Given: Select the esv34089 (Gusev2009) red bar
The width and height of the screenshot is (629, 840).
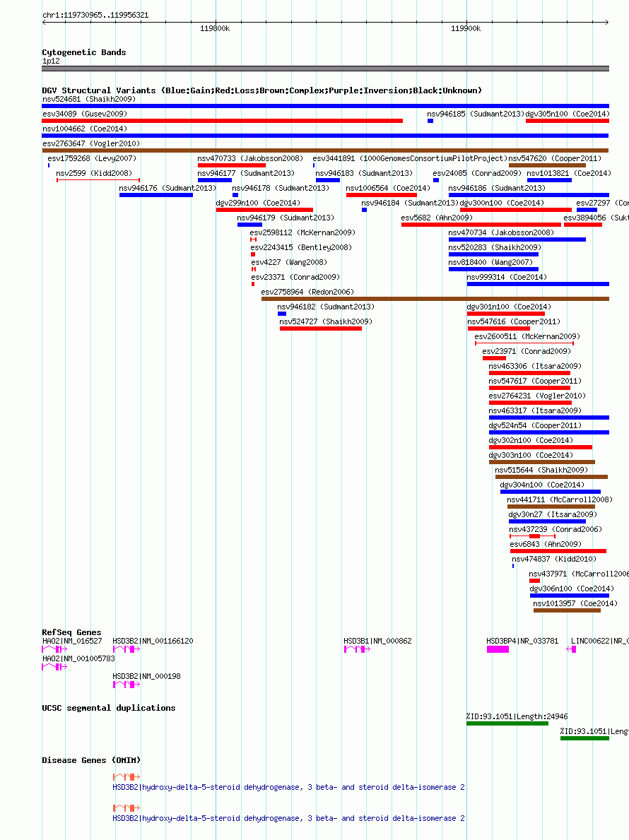Looking at the screenshot, I should coord(223,121).
